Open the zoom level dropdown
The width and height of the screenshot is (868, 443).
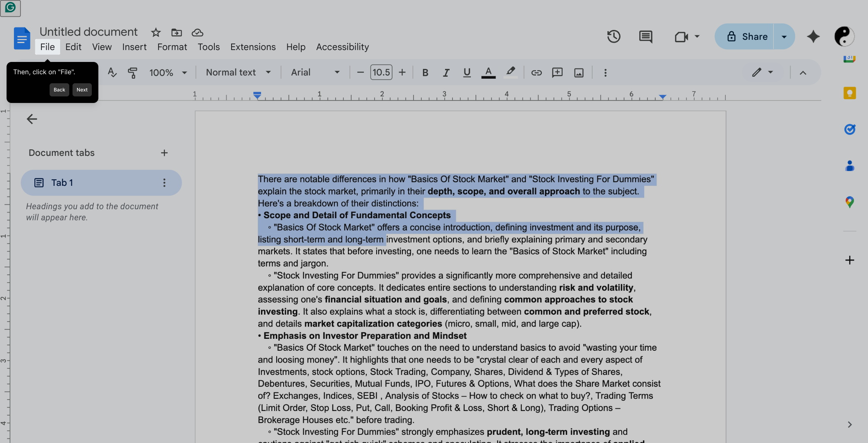168,73
